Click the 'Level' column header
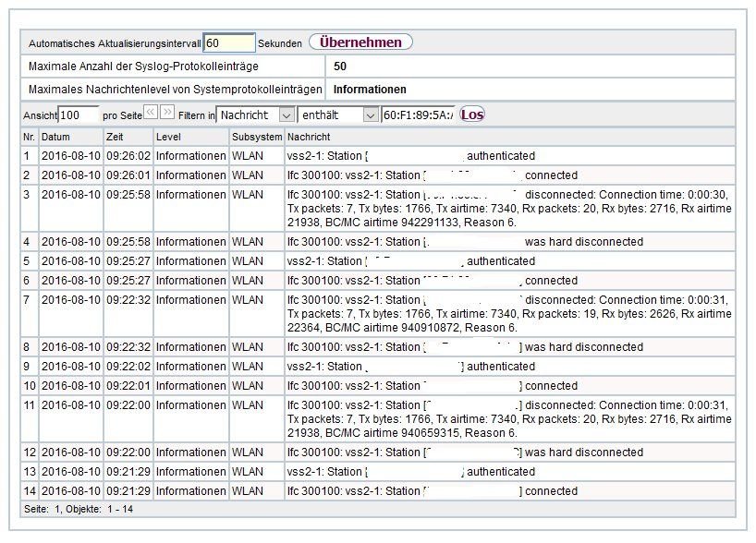This screenshot has height=543, width=756. pos(191,137)
